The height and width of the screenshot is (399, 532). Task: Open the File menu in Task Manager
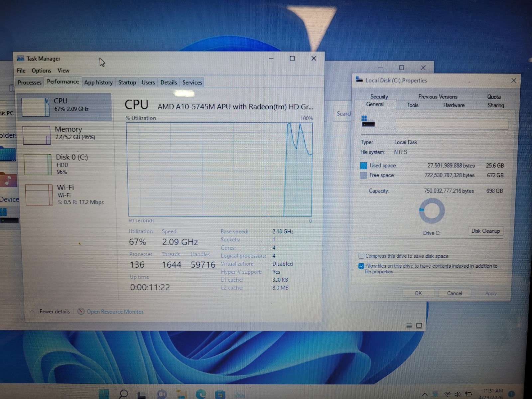(21, 70)
